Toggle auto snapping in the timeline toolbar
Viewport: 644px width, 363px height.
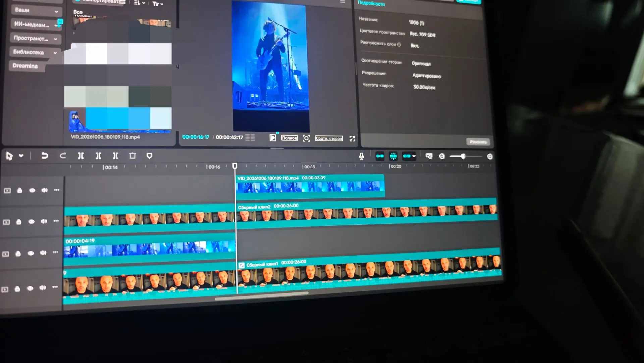tap(393, 156)
